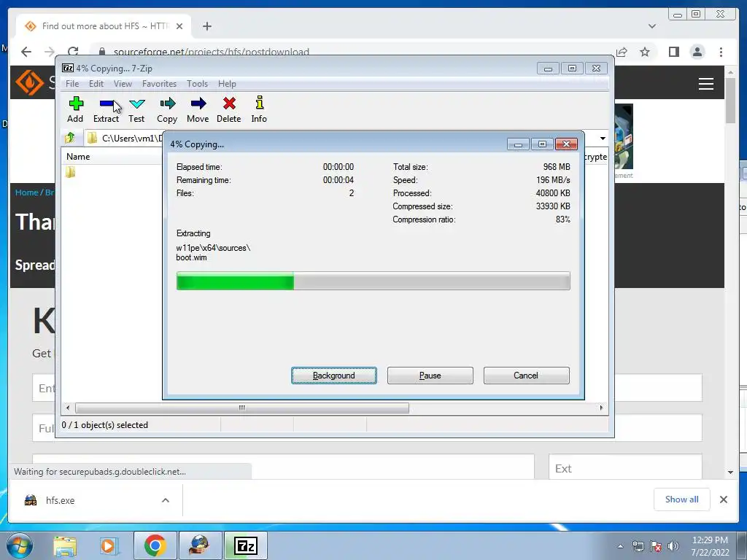Open the Windows Start menu
The width and height of the screenshot is (747, 560).
(x=20, y=545)
